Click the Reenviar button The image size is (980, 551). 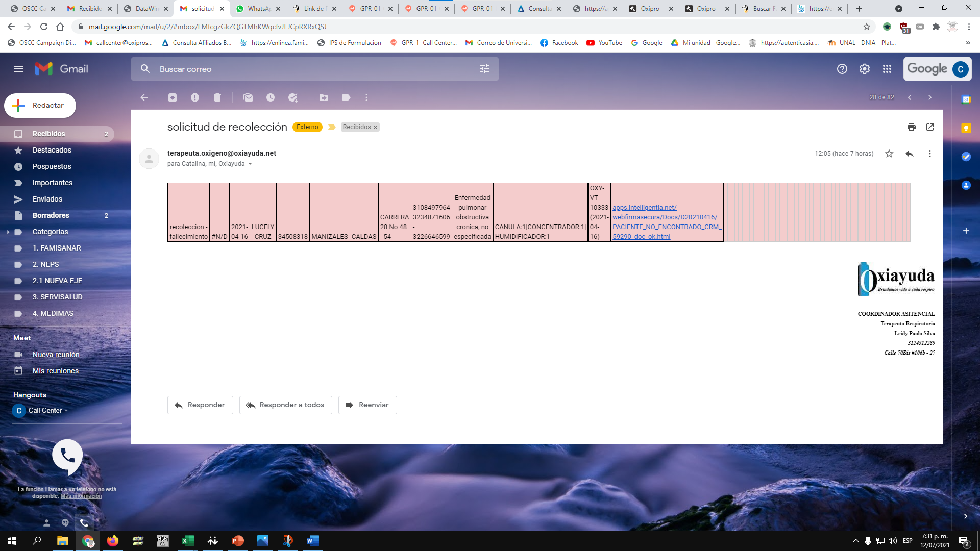[x=367, y=405]
